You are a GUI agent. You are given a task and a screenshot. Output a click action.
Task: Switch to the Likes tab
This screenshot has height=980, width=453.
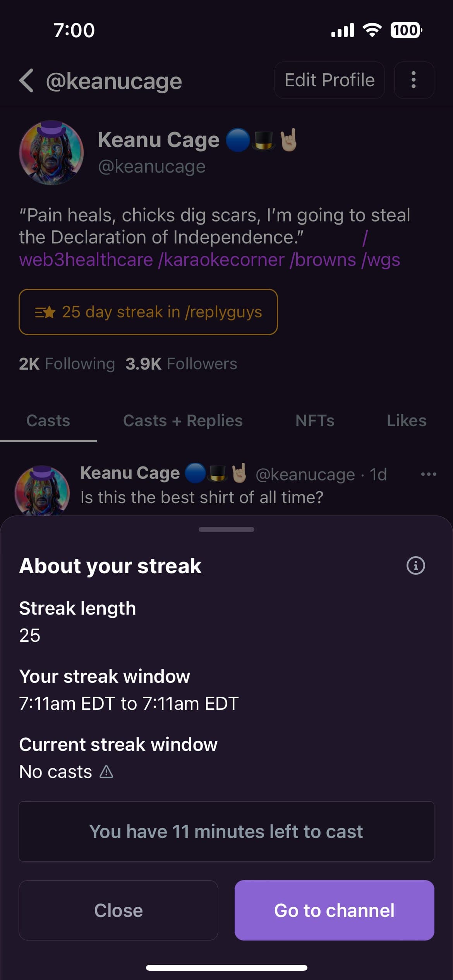click(x=407, y=421)
